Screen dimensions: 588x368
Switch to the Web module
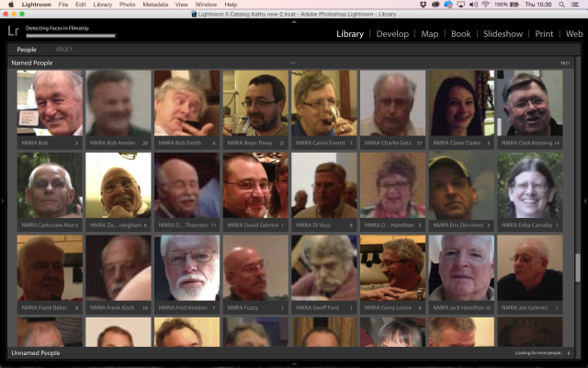[x=574, y=34]
